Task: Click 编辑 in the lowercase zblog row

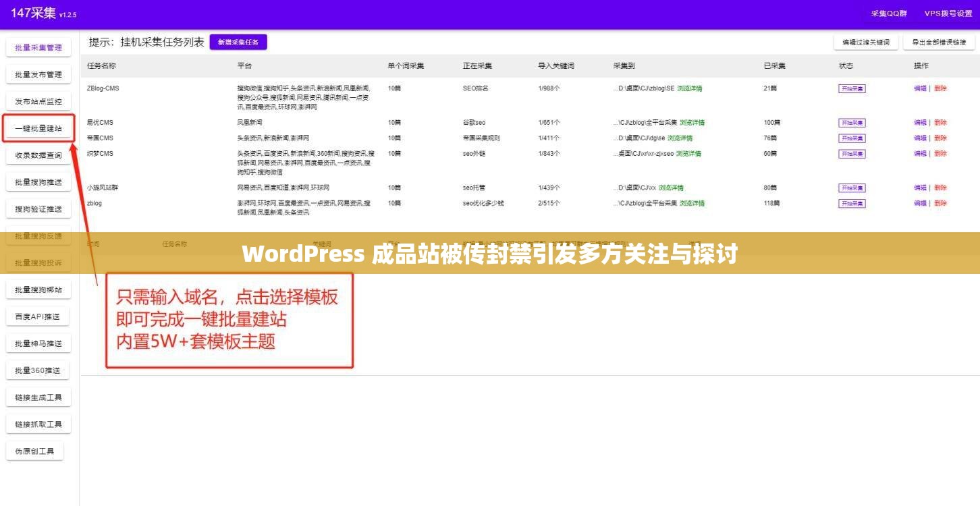Action: [920, 203]
